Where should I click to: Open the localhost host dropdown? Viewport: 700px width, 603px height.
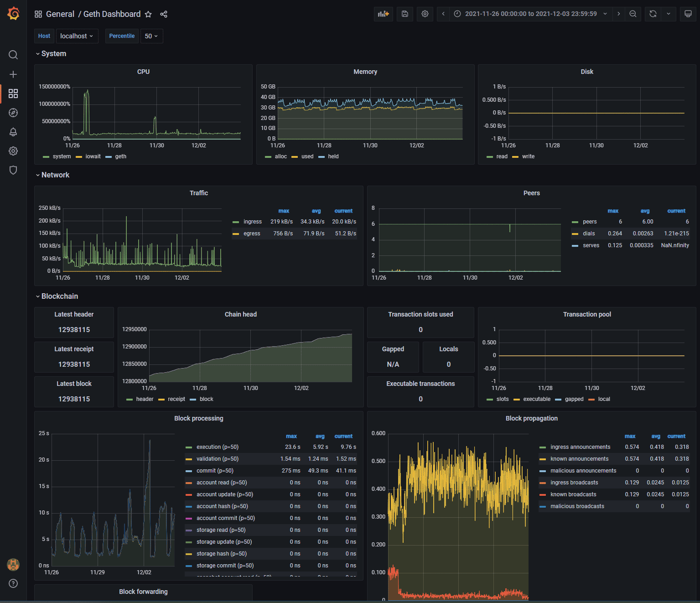77,36
